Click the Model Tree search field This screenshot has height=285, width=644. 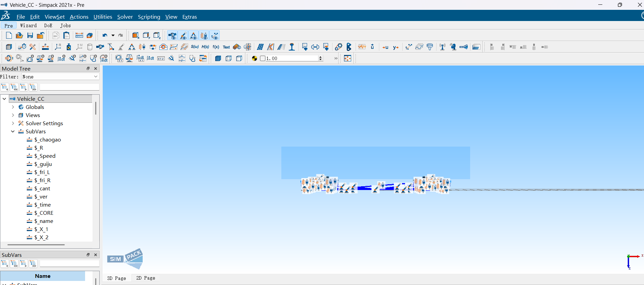click(69, 87)
